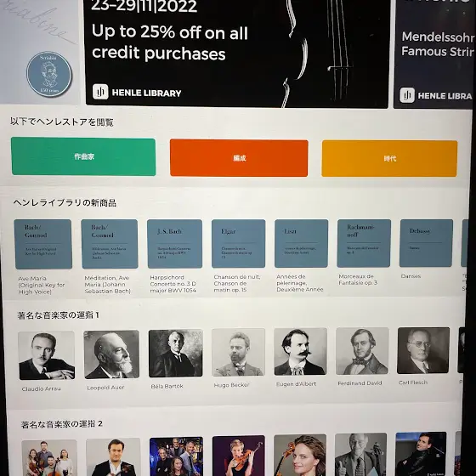
Task: Open Eugen d'Albert fingerings portrait
Action: tap(301, 352)
